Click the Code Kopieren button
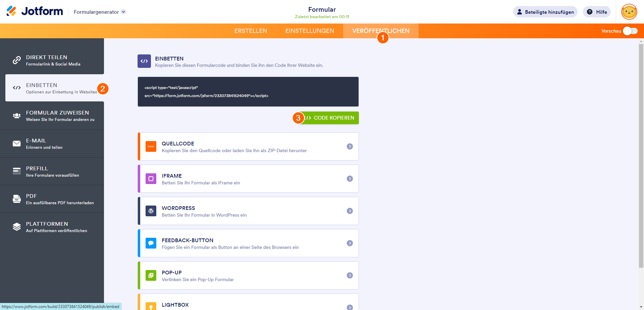 point(329,118)
